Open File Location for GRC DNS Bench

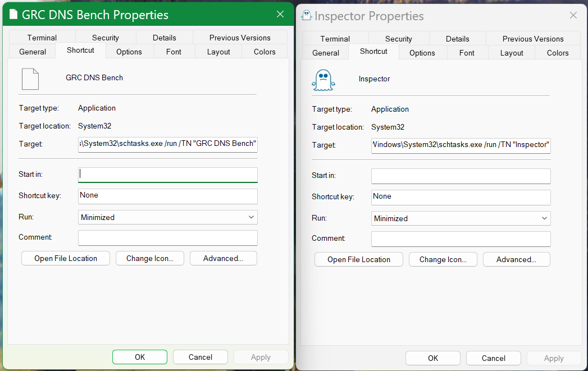click(66, 258)
